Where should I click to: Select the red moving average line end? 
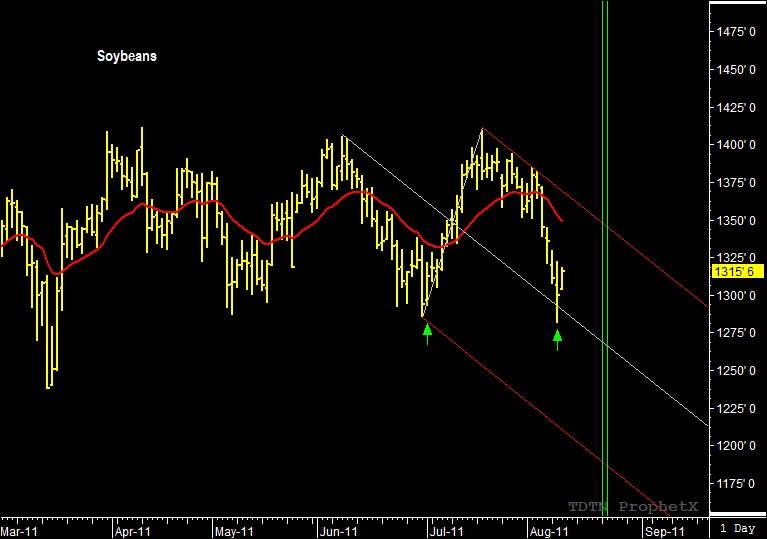(x=562, y=221)
